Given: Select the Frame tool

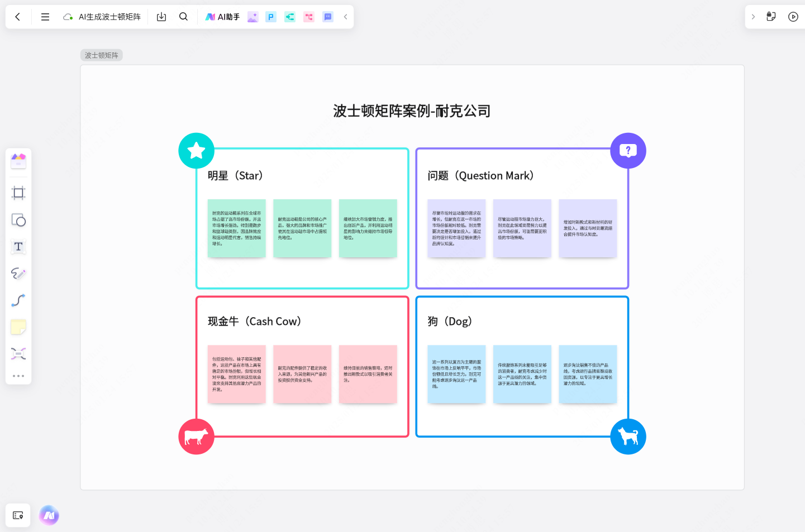Looking at the screenshot, I should [x=18, y=193].
